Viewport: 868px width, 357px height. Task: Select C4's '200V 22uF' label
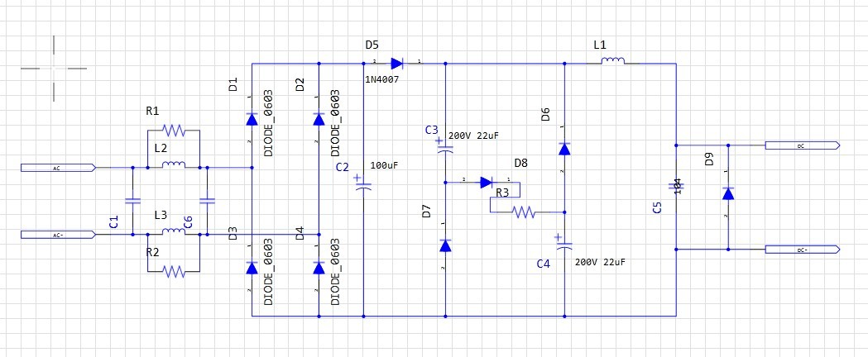600,262
